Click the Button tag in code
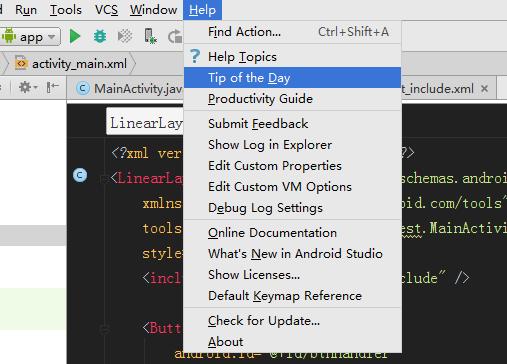This screenshot has height=364, width=507. click(162, 328)
